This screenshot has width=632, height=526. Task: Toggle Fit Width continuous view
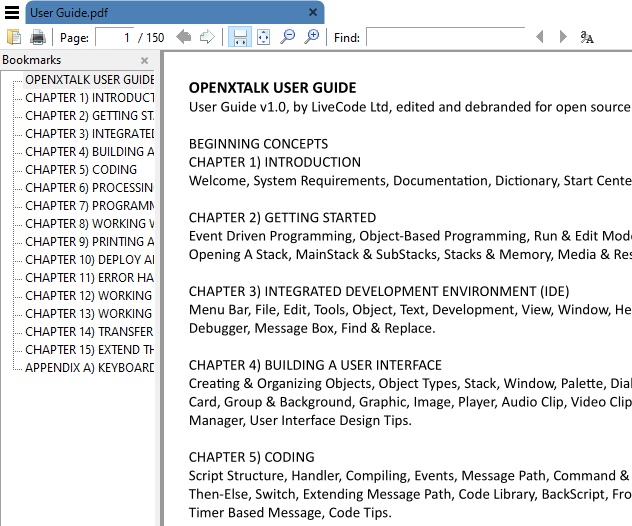pyautogui.click(x=240, y=37)
